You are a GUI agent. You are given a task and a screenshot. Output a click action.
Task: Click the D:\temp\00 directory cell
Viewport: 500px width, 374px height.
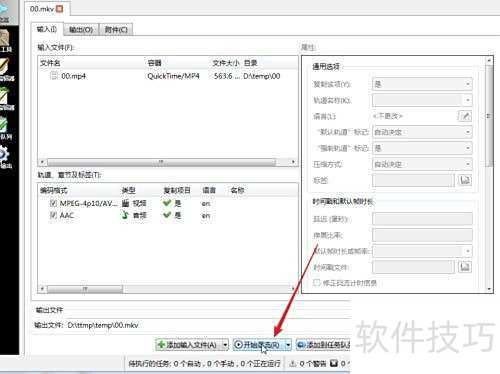[x=262, y=76]
